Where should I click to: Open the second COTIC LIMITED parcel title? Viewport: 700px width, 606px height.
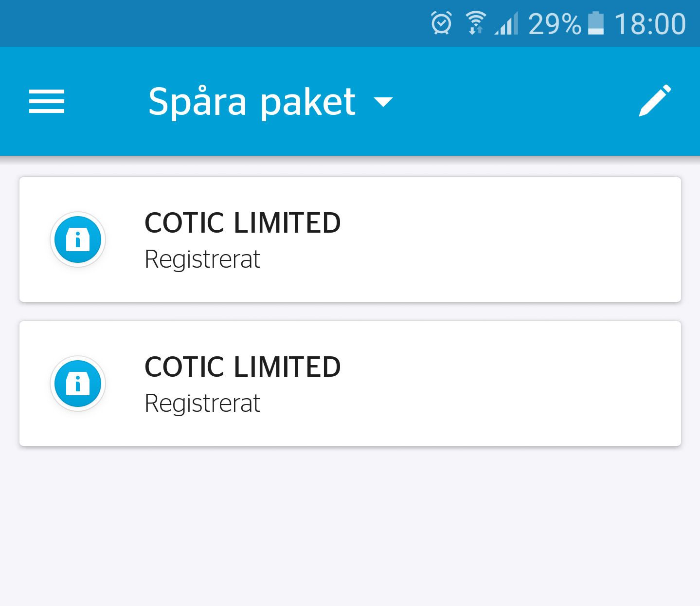(x=243, y=367)
